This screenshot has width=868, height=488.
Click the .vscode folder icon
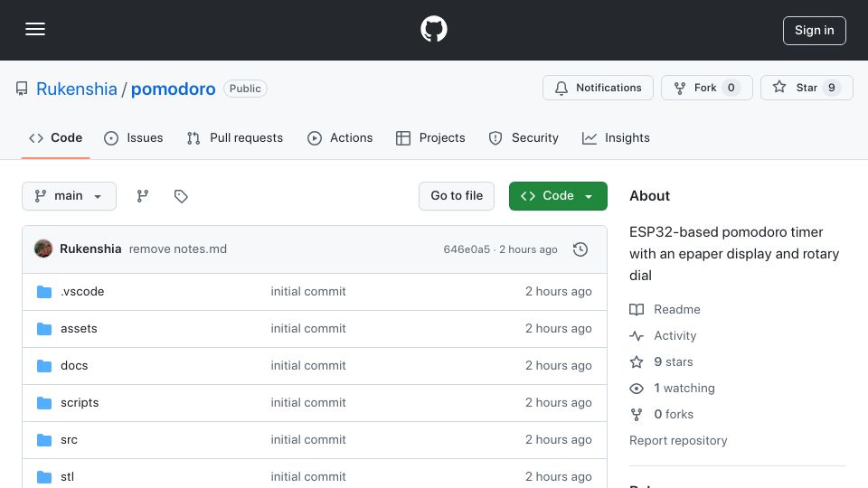point(44,292)
